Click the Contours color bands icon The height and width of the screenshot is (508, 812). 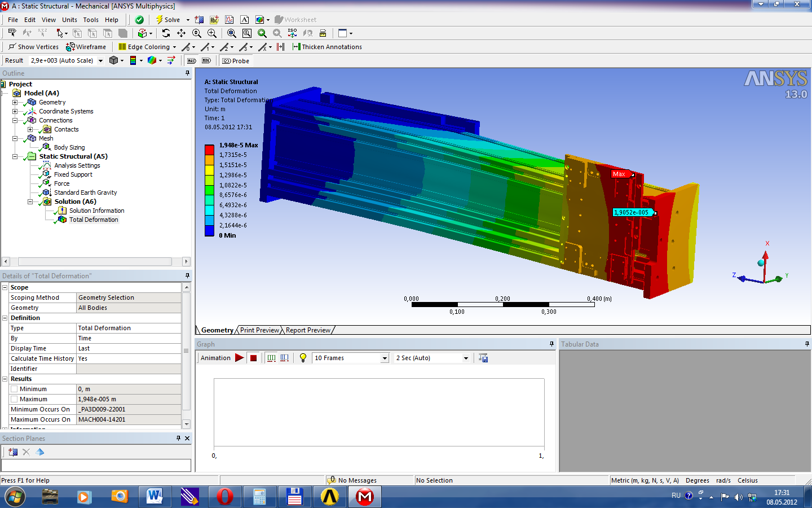point(133,60)
